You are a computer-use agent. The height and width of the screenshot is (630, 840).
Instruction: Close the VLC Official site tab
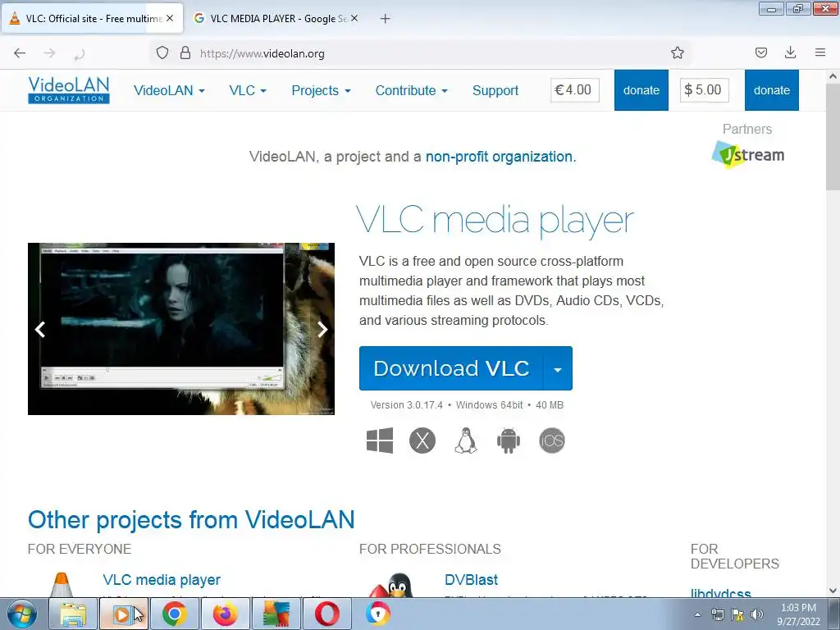170,18
